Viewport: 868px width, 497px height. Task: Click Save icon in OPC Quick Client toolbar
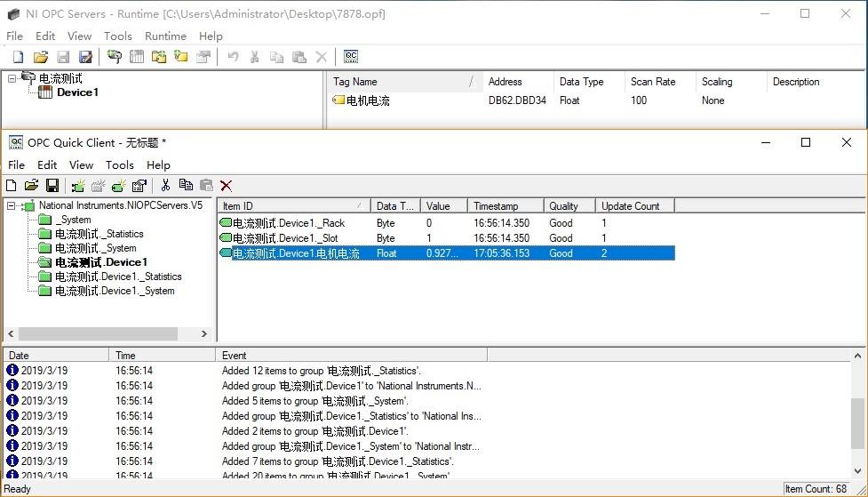52,186
